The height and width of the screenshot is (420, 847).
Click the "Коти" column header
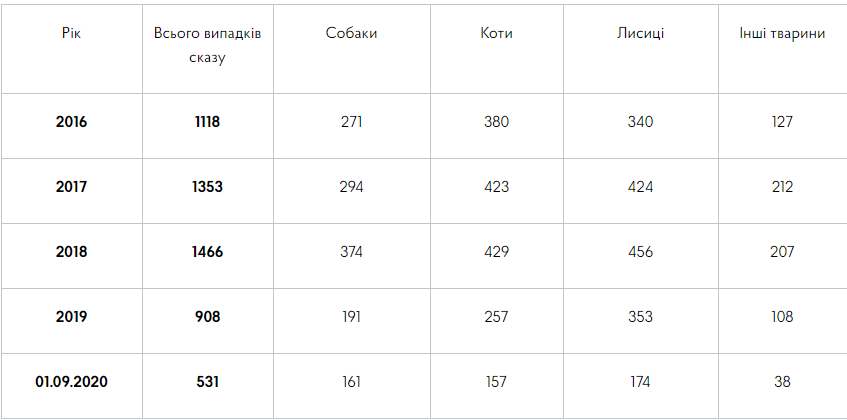pyautogui.click(x=496, y=33)
